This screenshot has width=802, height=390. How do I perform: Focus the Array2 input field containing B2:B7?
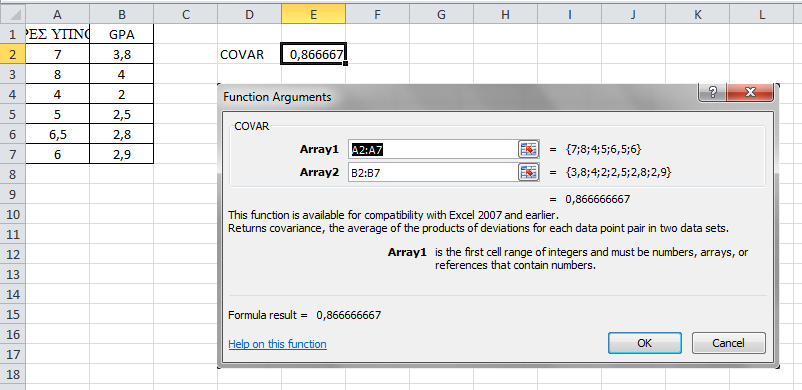click(x=434, y=172)
